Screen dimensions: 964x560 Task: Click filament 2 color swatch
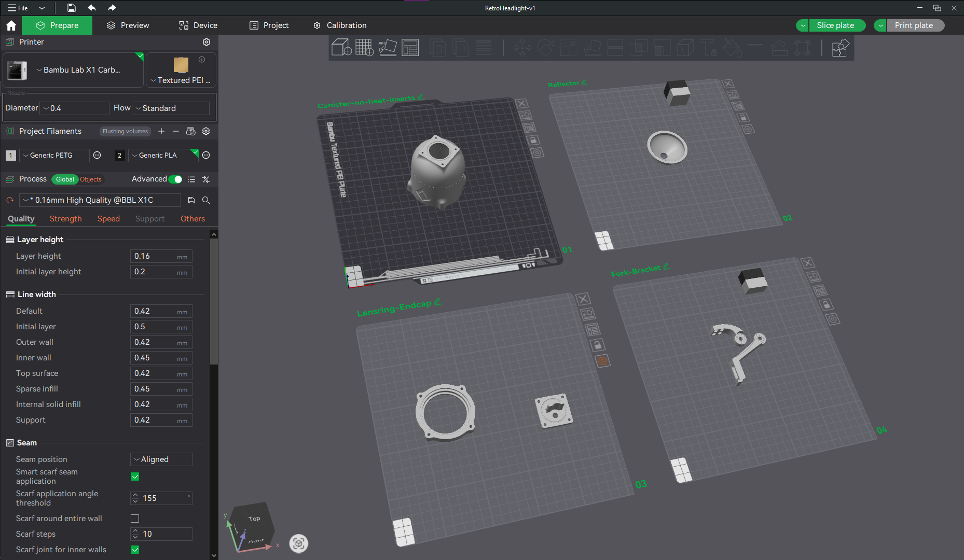pyautogui.click(x=119, y=155)
